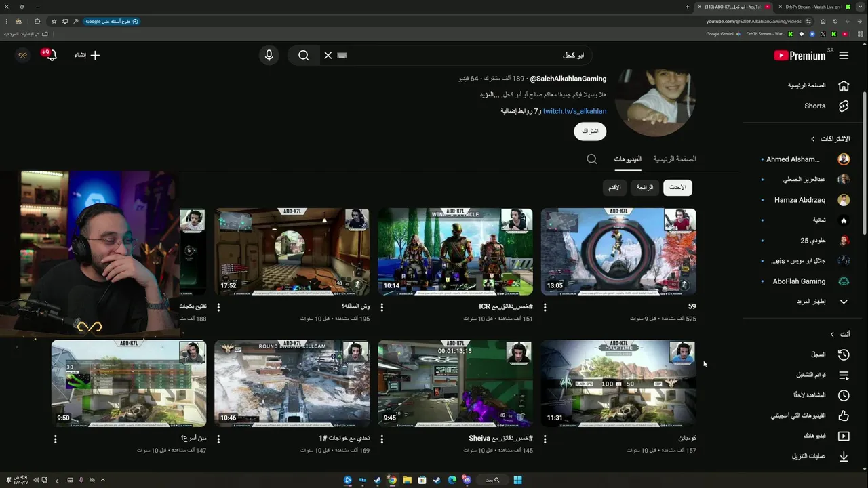Open the YouTube hamburger guide menu
Image resolution: width=868 pixels, height=488 pixels.
[x=844, y=56]
